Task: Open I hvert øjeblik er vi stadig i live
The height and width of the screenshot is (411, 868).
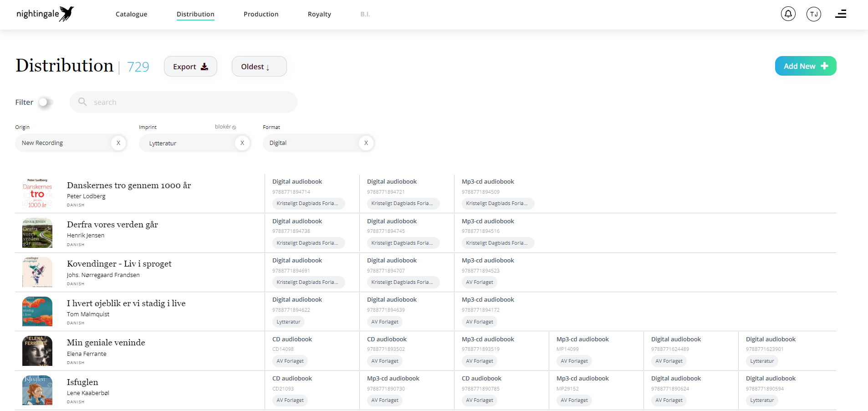Action: pyautogui.click(x=126, y=303)
